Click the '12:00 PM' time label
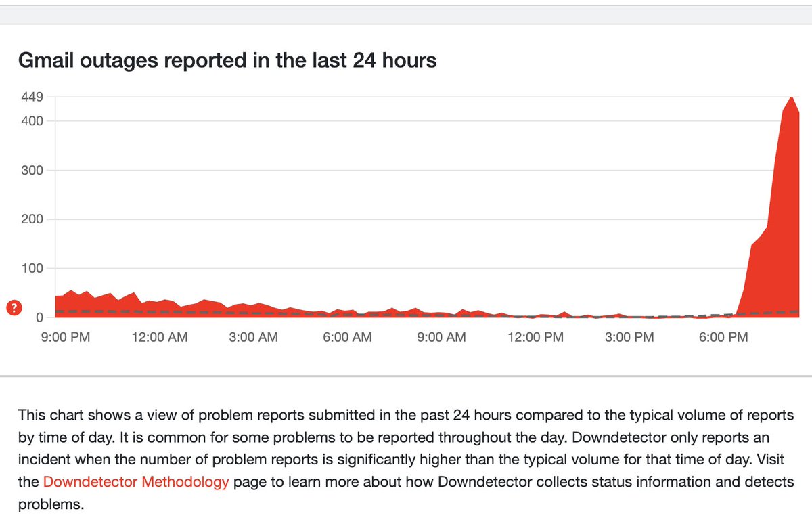The height and width of the screenshot is (530, 812). point(536,337)
